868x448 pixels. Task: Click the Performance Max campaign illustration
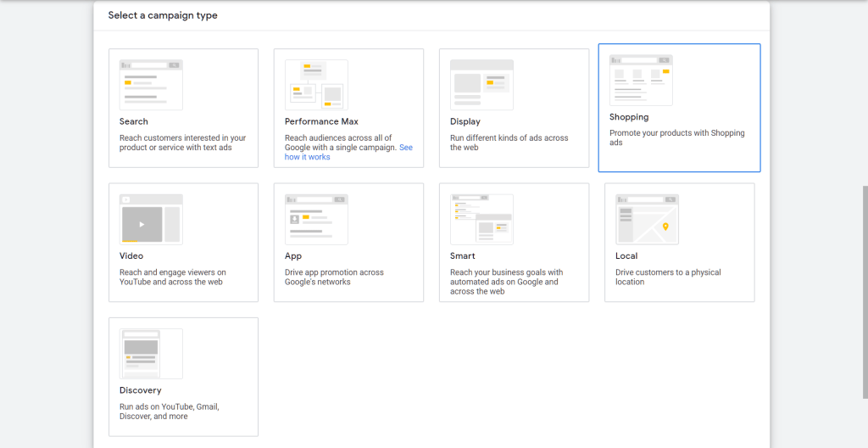[316, 84]
